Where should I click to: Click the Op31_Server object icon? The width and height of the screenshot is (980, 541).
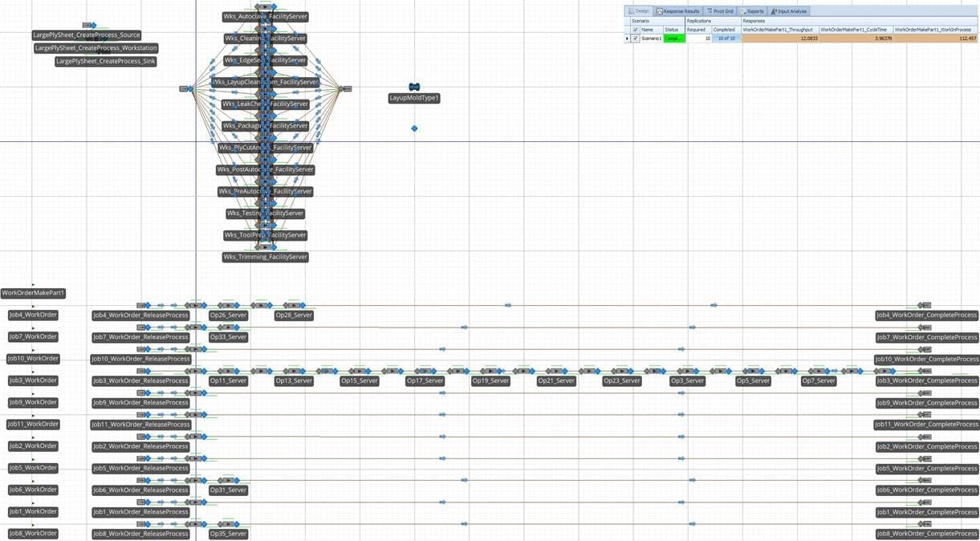click(x=228, y=480)
